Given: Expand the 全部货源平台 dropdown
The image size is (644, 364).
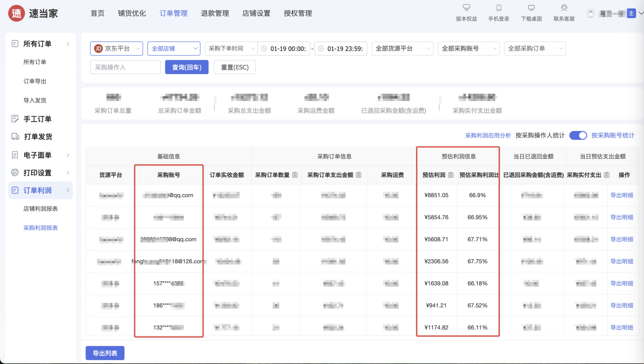Looking at the screenshot, I should click(402, 49).
